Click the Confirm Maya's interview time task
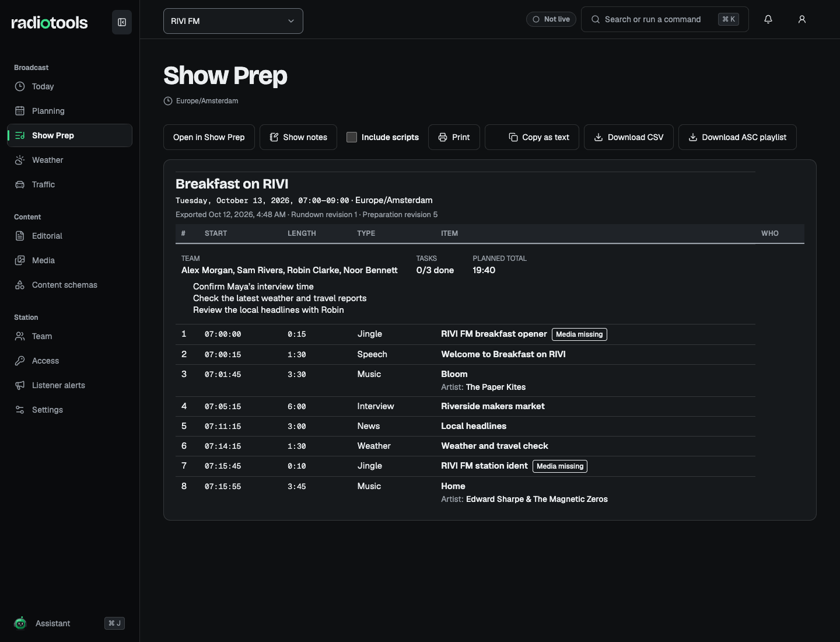 [x=253, y=287]
